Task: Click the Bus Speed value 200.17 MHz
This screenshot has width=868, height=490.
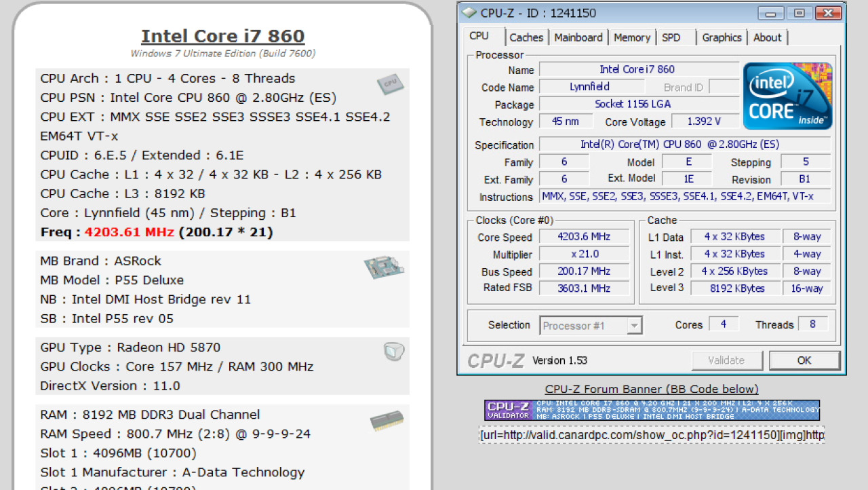Action: (584, 271)
